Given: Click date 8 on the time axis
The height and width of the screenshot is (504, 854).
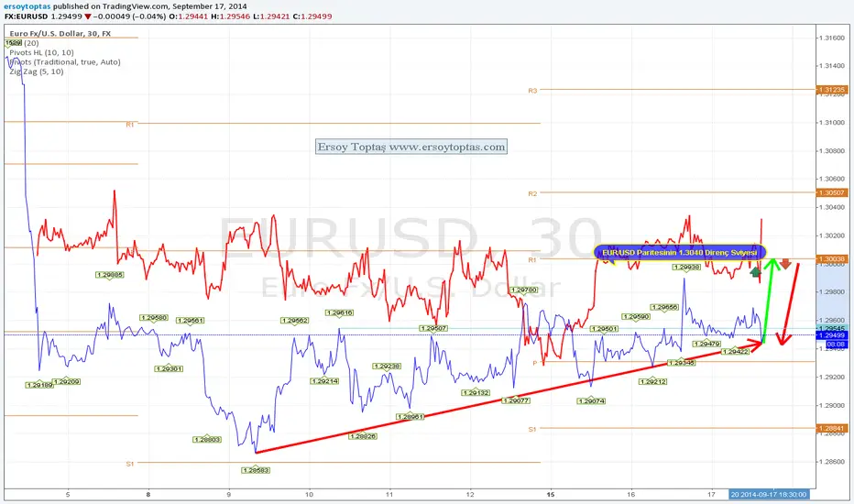Looking at the screenshot, I should pyautogui.click(x=148, y=495).
